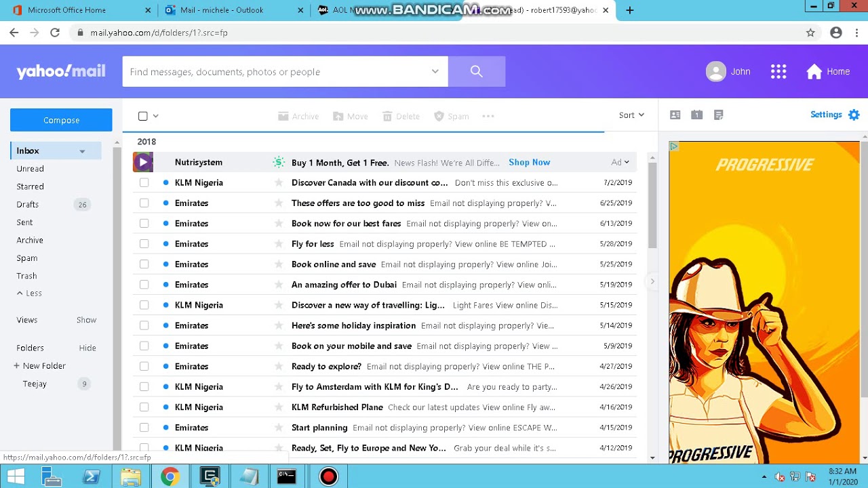Open the Teejay folder
The width and height of the screenshot is (868, 488).
[35, 384]
